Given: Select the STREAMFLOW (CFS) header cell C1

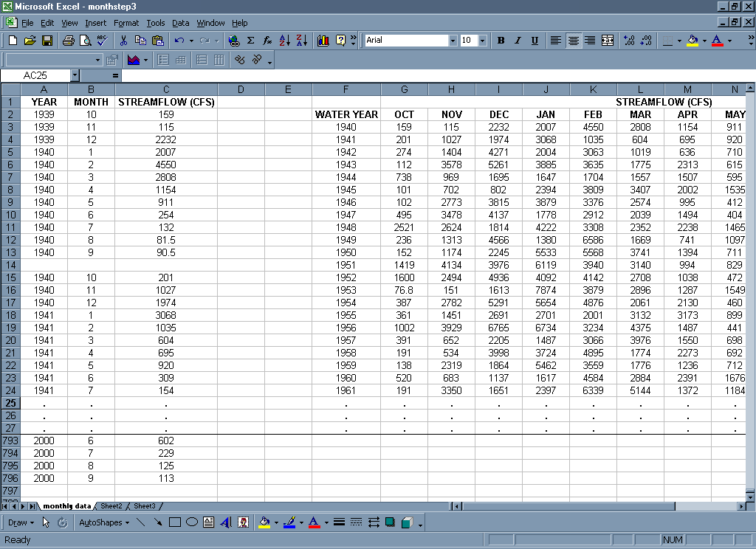Looking at the screenshot, I should coord(166,102).
